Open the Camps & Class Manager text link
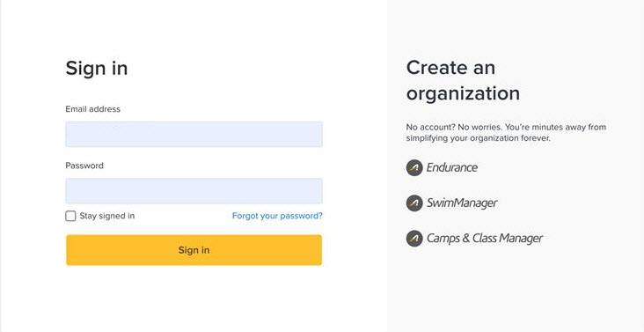Image resolution: width=644 pixels, height=332 pixels. click(x=485, y=239)
